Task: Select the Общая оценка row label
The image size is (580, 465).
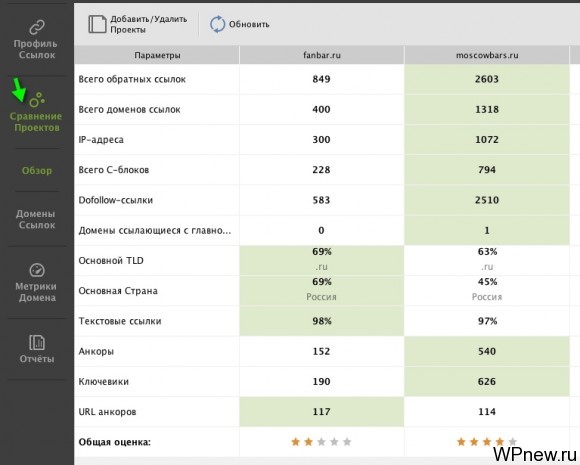Action: click(115, 442)
